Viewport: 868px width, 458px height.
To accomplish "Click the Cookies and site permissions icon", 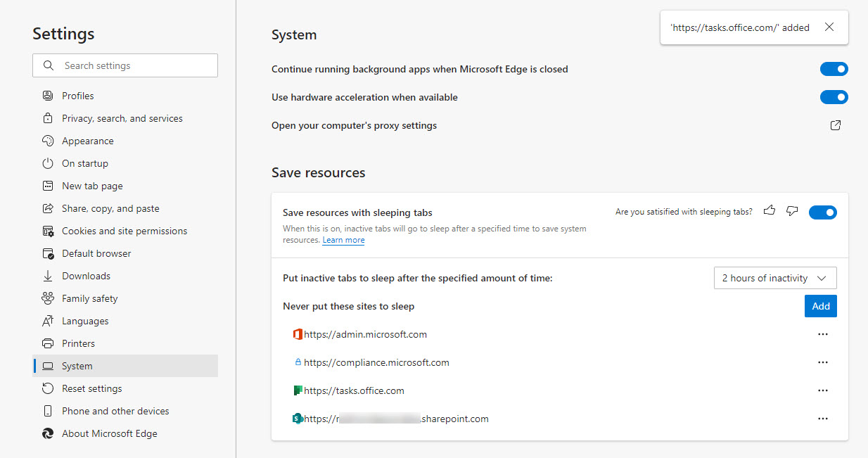I will coord(48,231).
